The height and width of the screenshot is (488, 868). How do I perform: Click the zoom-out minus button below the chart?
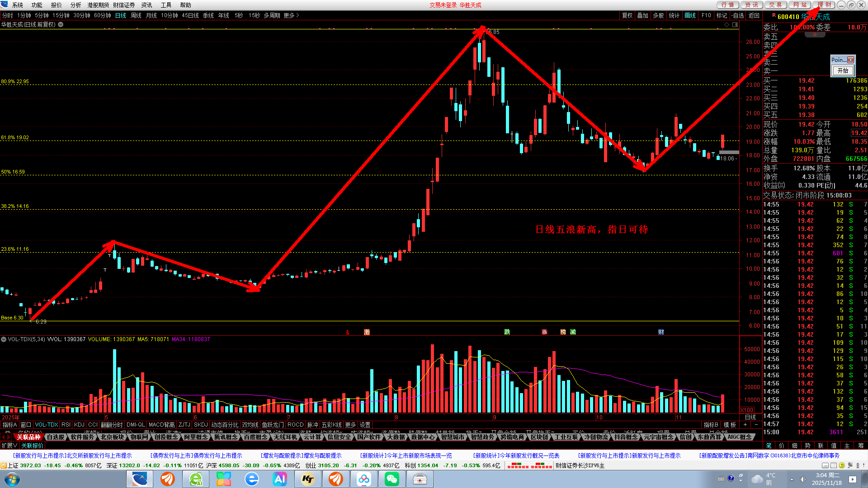(x=756, y=425)
